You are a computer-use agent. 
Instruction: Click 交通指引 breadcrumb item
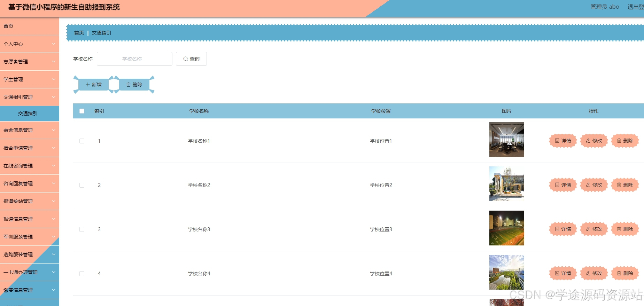pyautogui.click(x=102, y=33)
